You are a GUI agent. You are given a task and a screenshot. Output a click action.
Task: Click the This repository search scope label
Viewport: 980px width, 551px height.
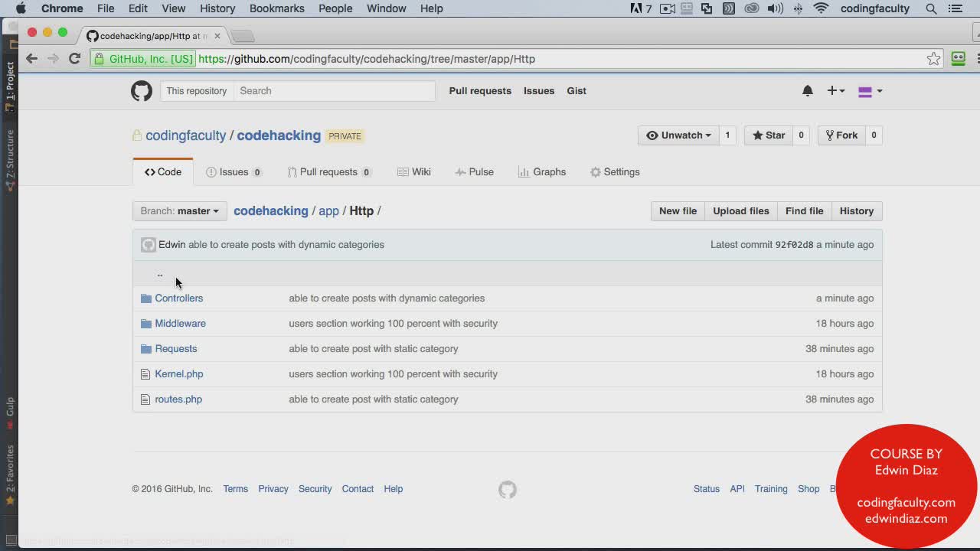197,91
